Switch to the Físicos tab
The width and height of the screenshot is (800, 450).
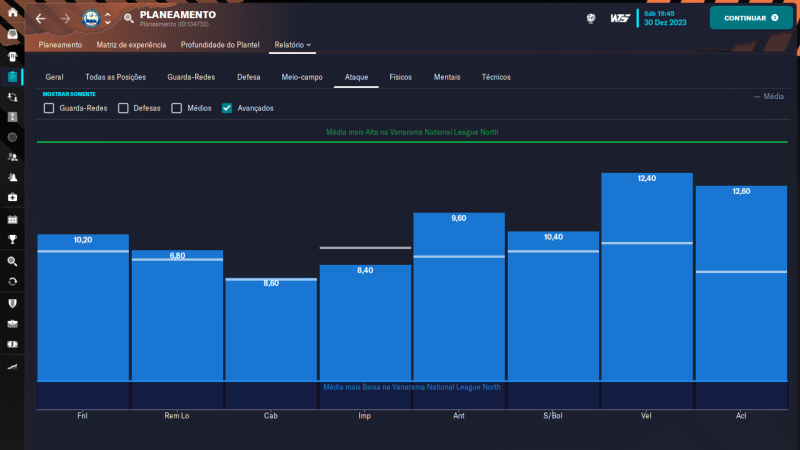tap(400, 77)
